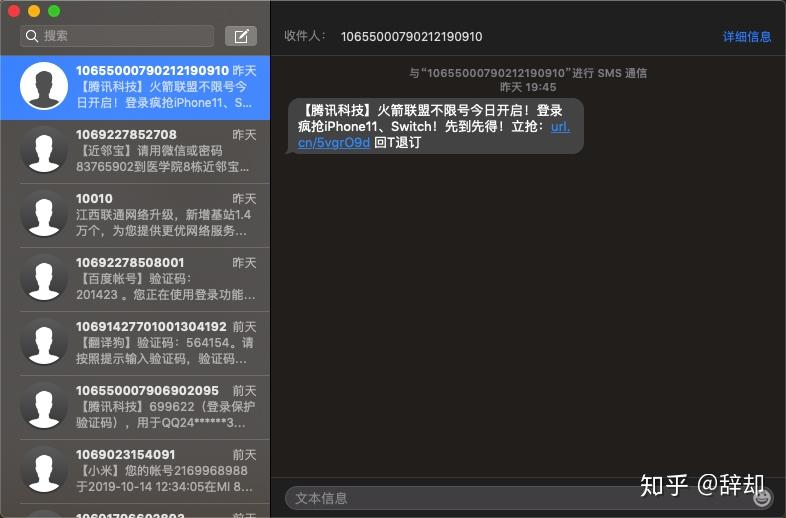Select conversation 1069227852708
Viewport: 786px width, 518px height.
coord(135,151)
